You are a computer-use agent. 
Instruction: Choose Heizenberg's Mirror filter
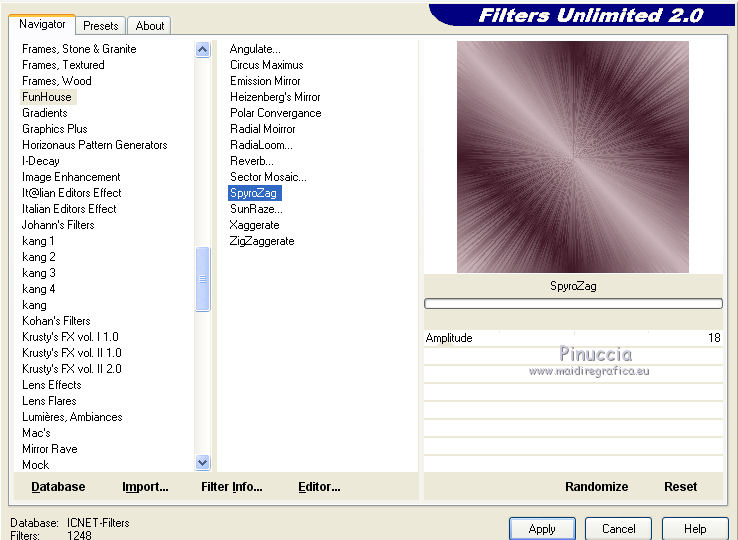tap(275, 97)
